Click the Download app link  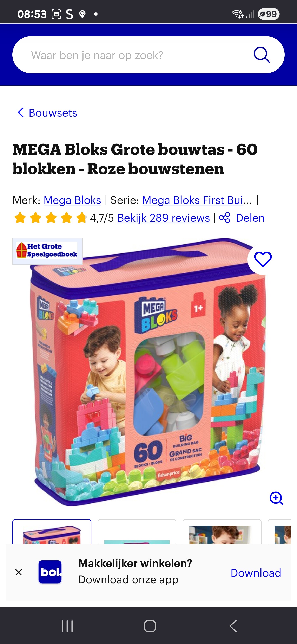256,573
